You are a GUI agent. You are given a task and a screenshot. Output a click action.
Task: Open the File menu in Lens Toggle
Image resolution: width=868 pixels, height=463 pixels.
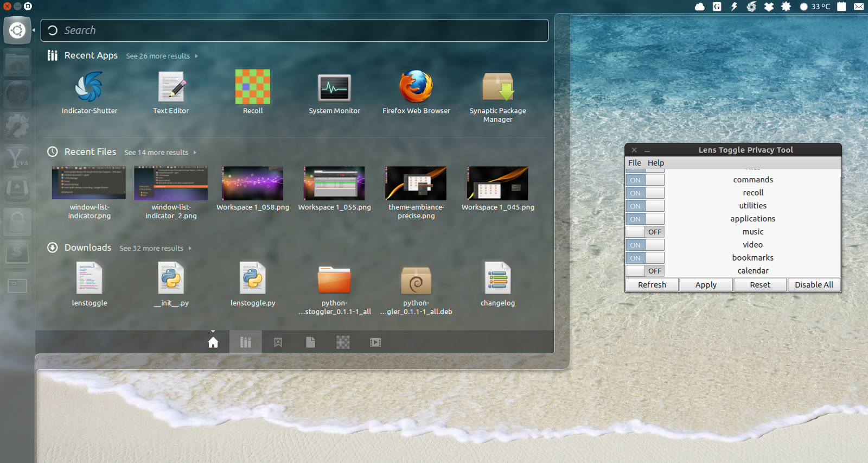click(x=635, y=163)
